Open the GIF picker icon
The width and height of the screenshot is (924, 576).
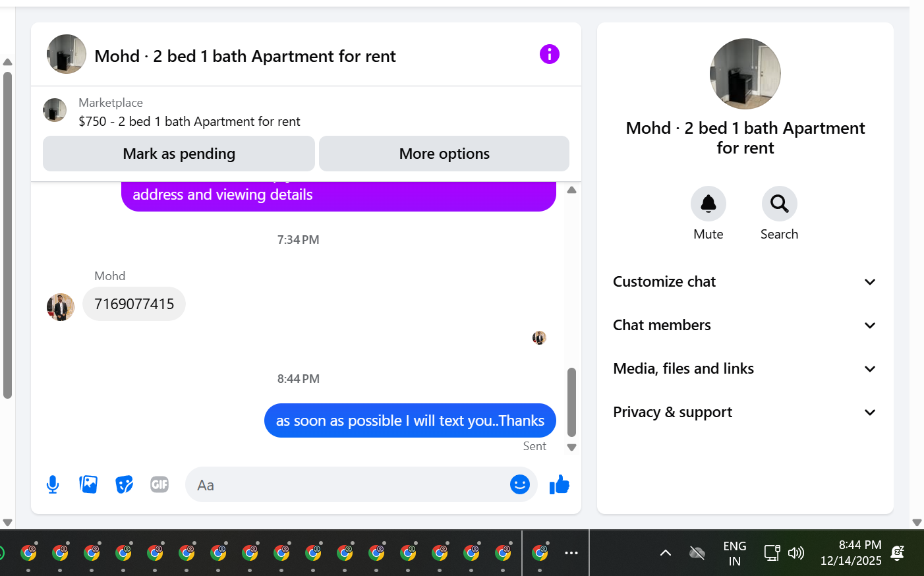[x=159, y=485]
